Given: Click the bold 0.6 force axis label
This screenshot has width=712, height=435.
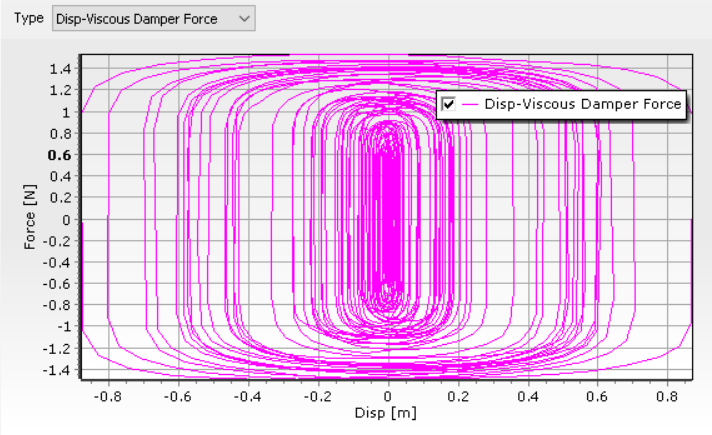Looking at the screenshot, I should pos(59,155).
